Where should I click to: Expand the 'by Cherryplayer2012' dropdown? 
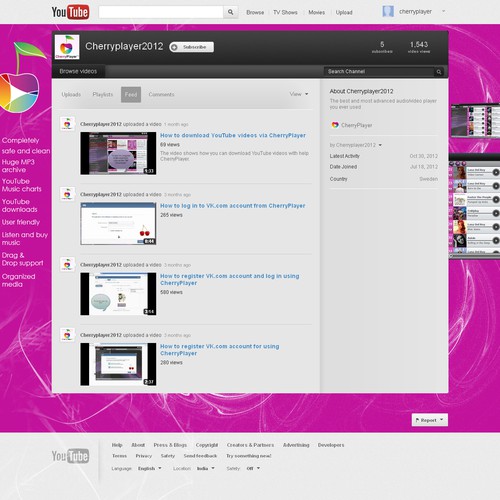coord(355,145)
